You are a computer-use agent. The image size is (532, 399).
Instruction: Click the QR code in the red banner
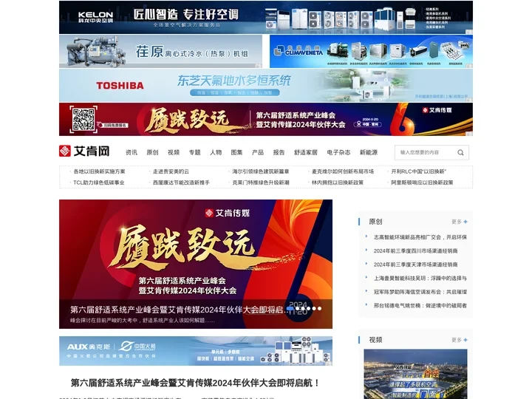[83, 119]
